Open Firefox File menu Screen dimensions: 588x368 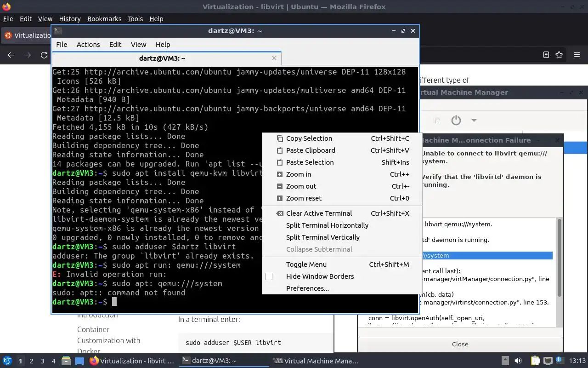point(8,19)
